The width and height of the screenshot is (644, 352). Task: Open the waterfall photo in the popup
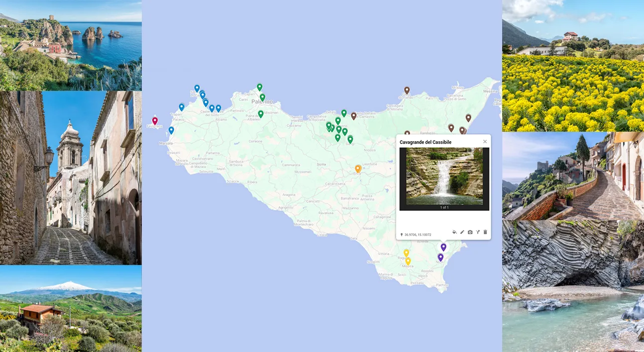pyautogui.click(x=444, y=176)
